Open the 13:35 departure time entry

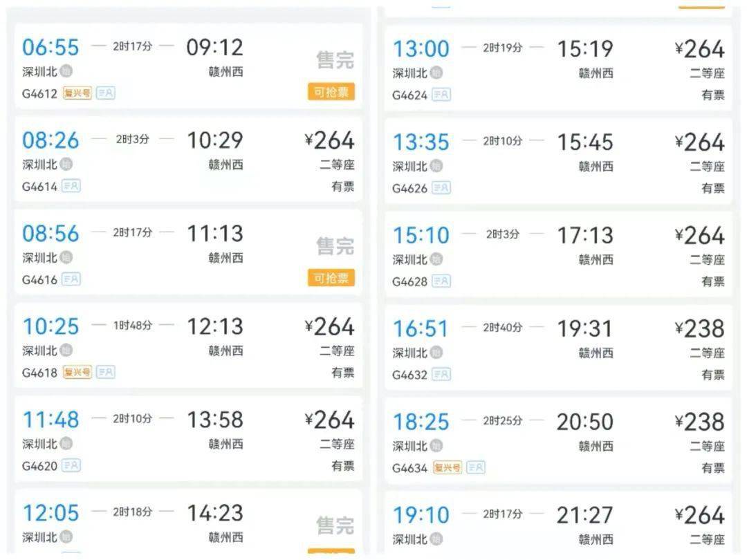(x=421, y=142)
